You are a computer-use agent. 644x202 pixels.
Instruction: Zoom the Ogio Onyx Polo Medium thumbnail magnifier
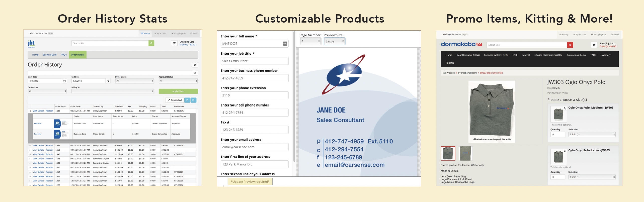pos(565,108)
